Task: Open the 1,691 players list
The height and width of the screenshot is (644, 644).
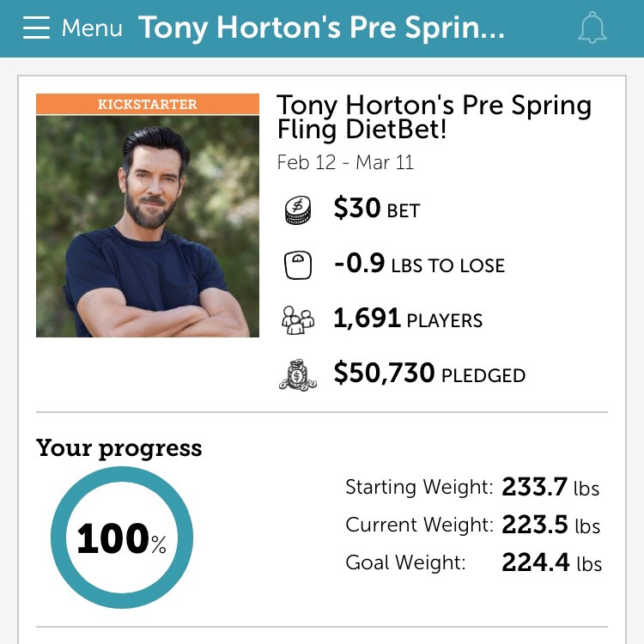Action: coord(408,319)
